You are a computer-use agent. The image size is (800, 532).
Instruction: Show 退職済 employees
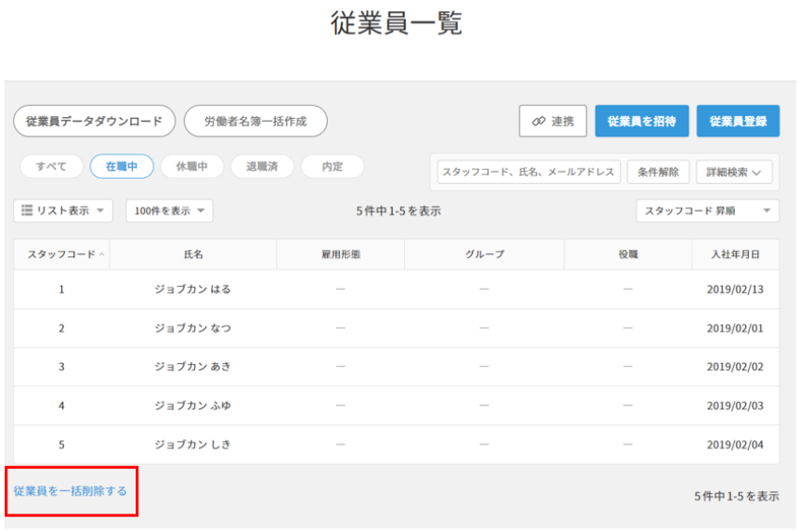(262, 166)
